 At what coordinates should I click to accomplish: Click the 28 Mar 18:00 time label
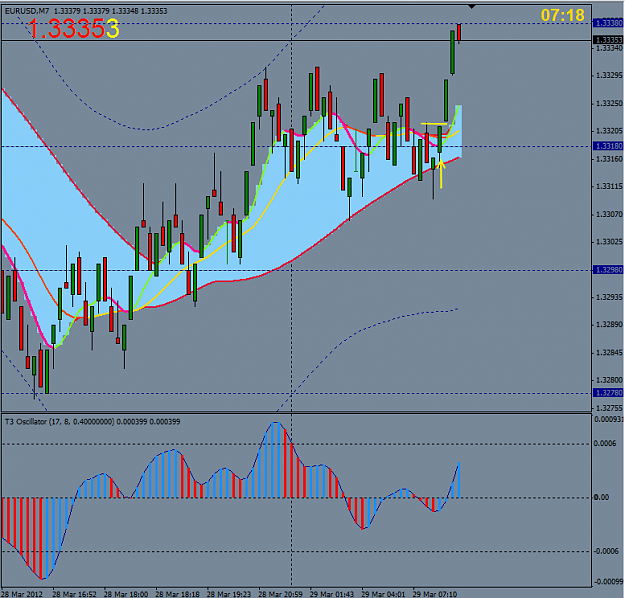(x=126, y=594)
